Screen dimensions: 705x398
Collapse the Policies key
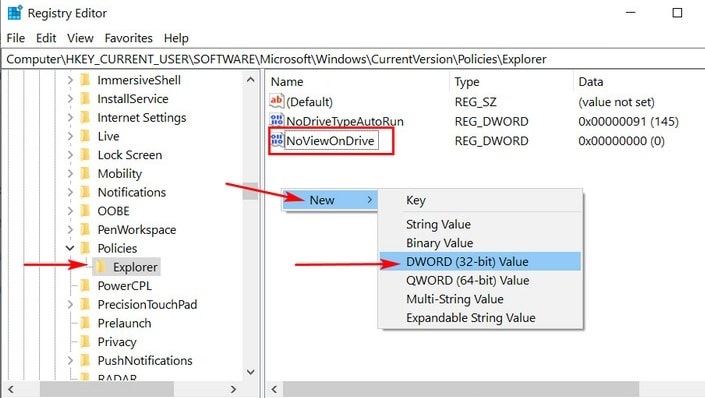(70, 248)
